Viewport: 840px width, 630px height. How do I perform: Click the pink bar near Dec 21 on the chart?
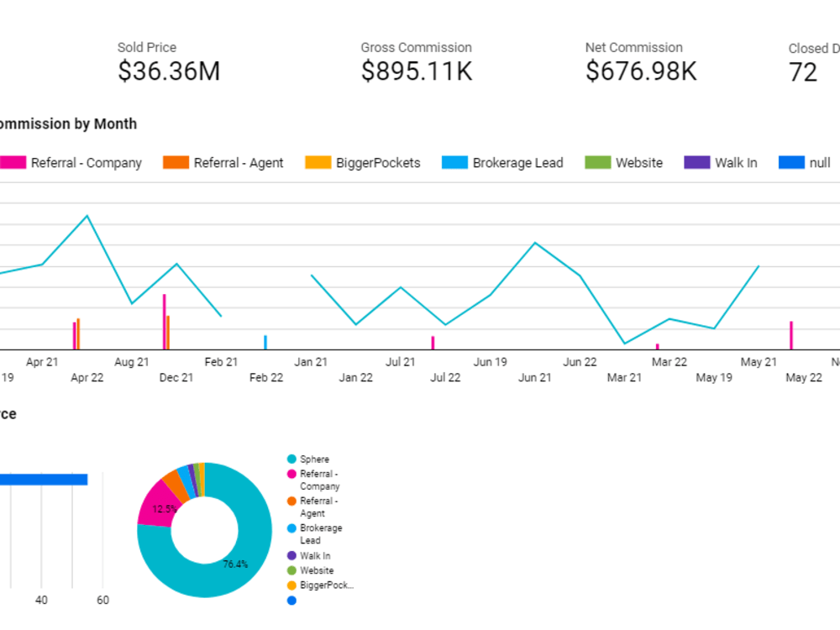point(163,319)
